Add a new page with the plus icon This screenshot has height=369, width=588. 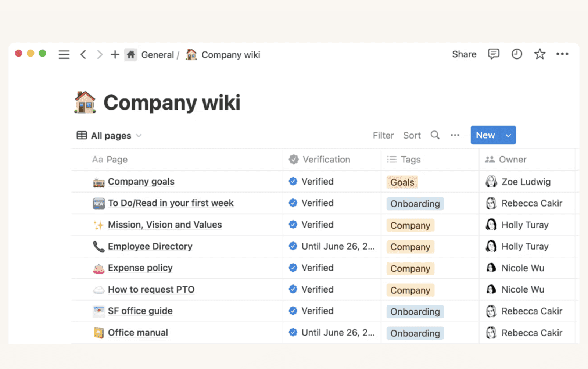point(114,54)
